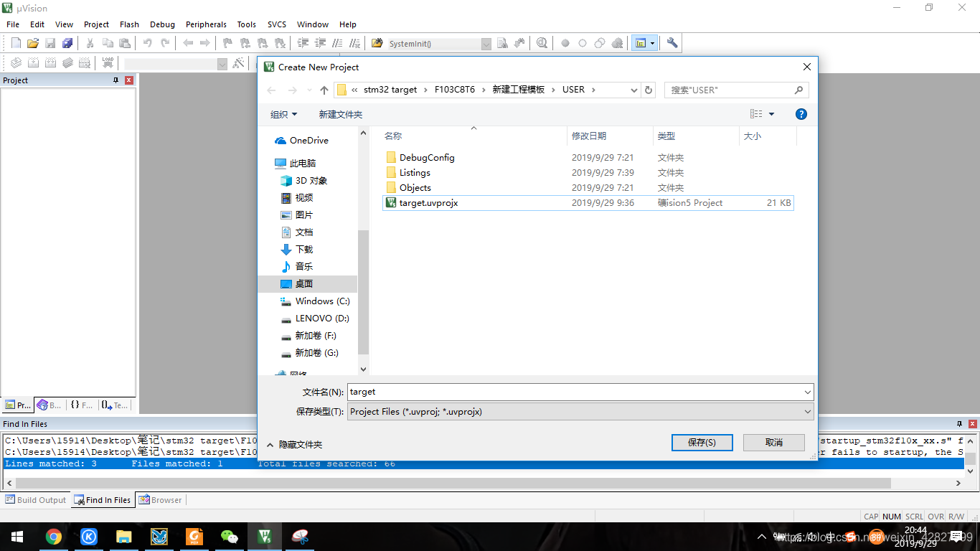
Task: Open File Explorer from the taskbar
Action: [x=123, y=537]
